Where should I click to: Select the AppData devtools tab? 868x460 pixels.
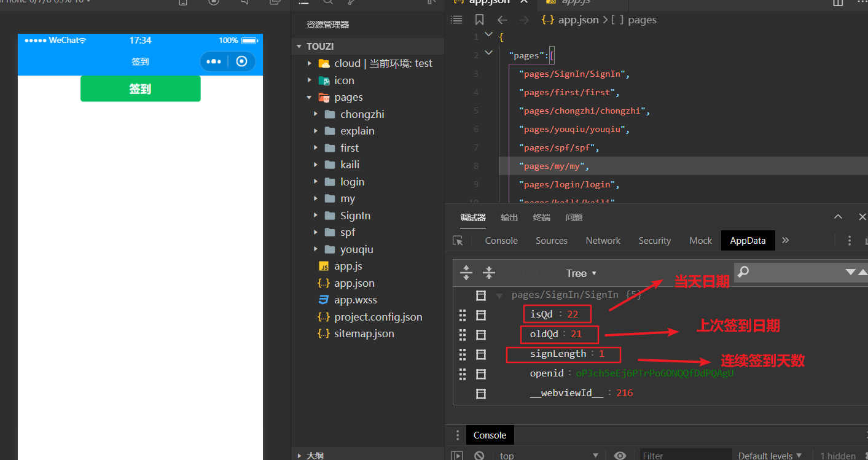coord(748,241)
